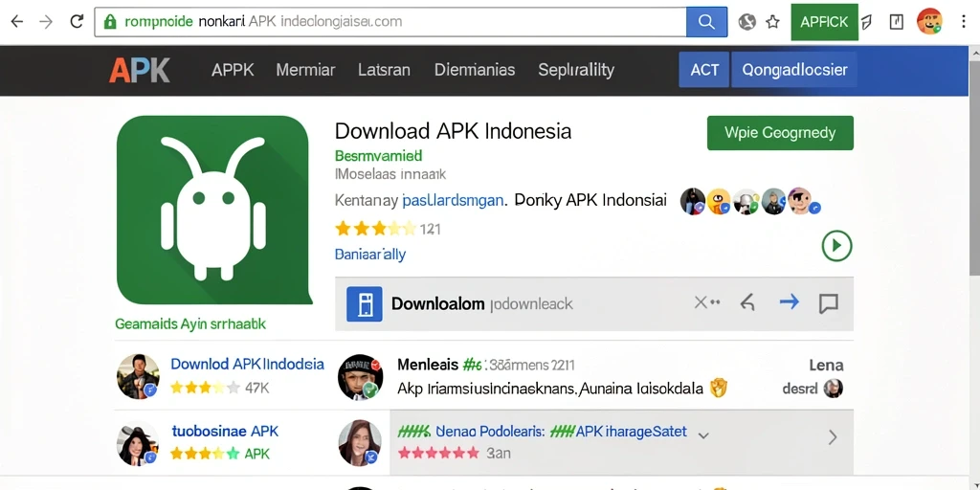The image size is (980, 490).
Task: Click the Menleais reviewer name
Action: [427, 365]
